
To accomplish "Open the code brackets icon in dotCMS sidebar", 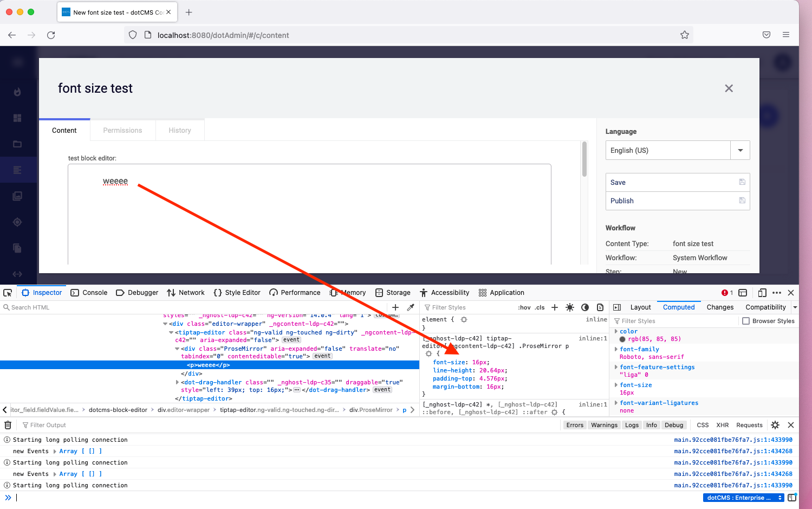I will coord(17,274).
